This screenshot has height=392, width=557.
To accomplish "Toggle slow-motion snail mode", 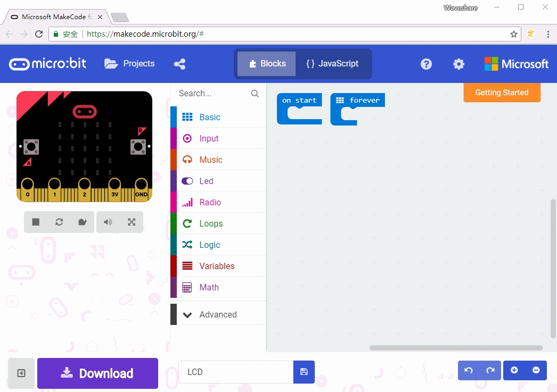I will [82, 222].
